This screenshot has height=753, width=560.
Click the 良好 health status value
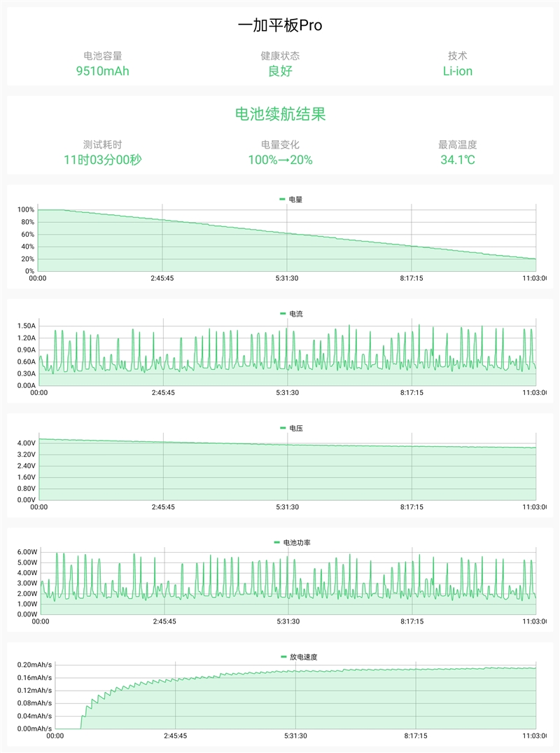pyautogui.click(x=280, y=71)
